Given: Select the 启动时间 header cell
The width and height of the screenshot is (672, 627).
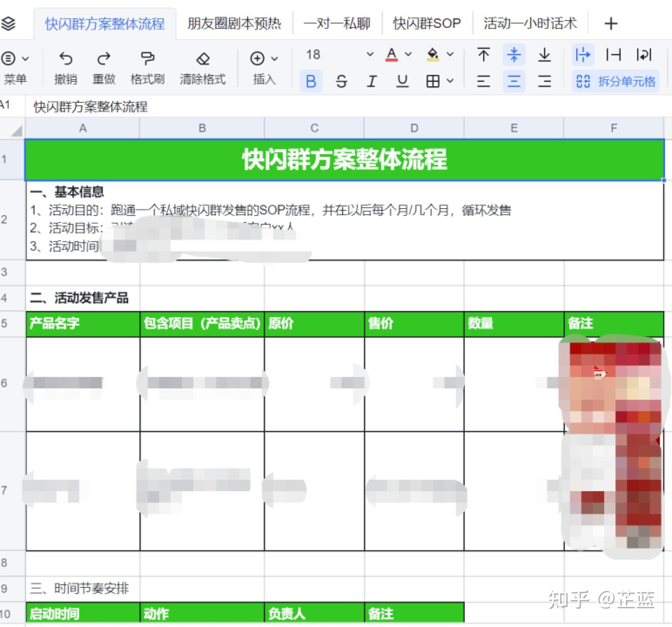Looking at the screenshot, I should click(83, 613).
